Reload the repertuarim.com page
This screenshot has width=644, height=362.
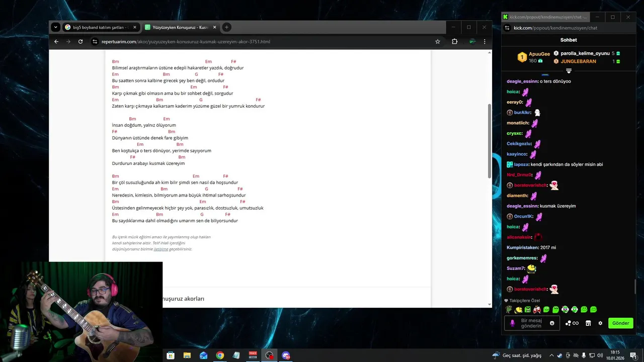(80, 42)
